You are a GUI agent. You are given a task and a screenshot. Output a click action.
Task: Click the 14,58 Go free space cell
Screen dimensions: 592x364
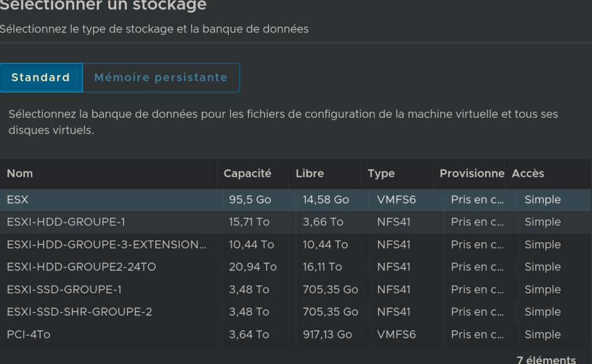click(x=326, y=200)
